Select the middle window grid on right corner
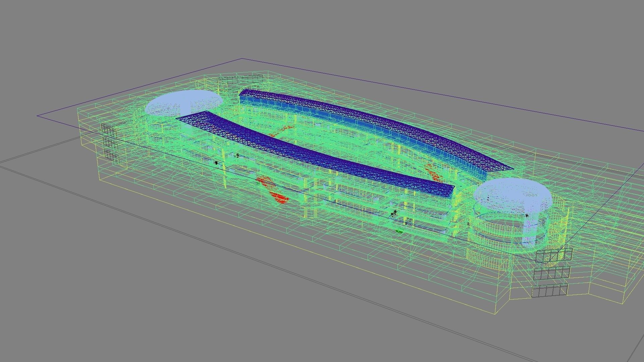 coord(551,273)
